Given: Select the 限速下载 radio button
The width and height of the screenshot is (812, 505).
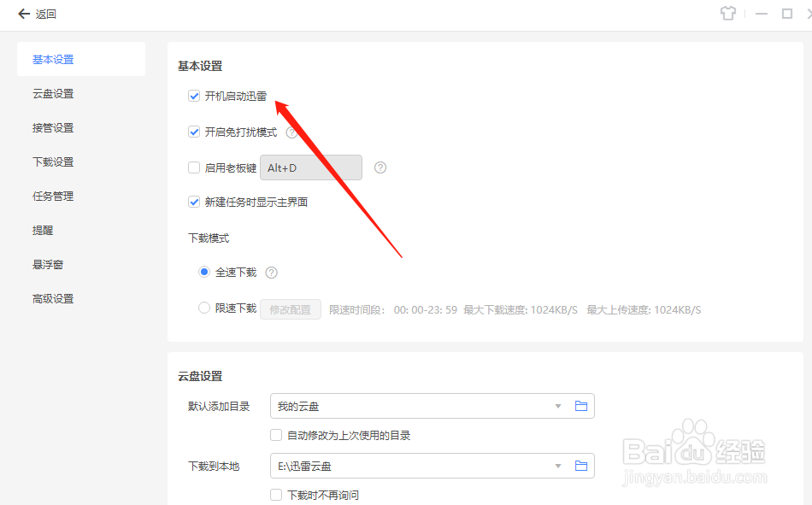Looking at the screenshot, I should pyautogui.click(x=203, y=308).
